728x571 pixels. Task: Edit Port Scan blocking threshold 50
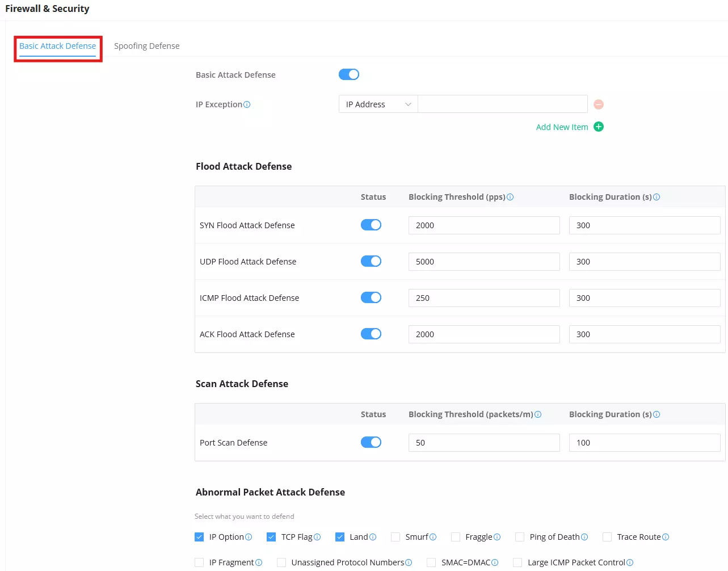(x=484, y=443)
